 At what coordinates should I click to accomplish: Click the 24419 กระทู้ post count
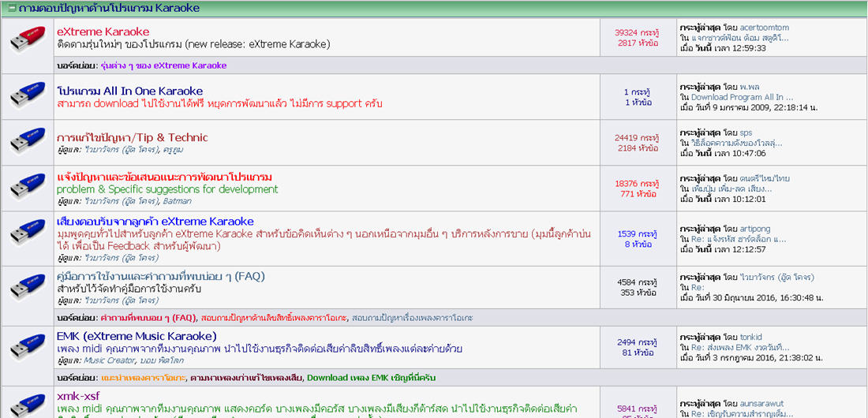tap(637, 137)
